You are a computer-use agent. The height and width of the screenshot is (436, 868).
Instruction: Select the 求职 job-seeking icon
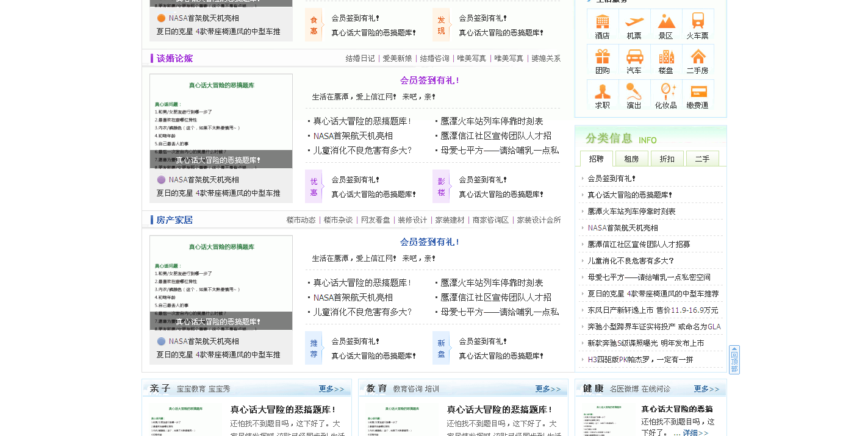pos(603,95)
